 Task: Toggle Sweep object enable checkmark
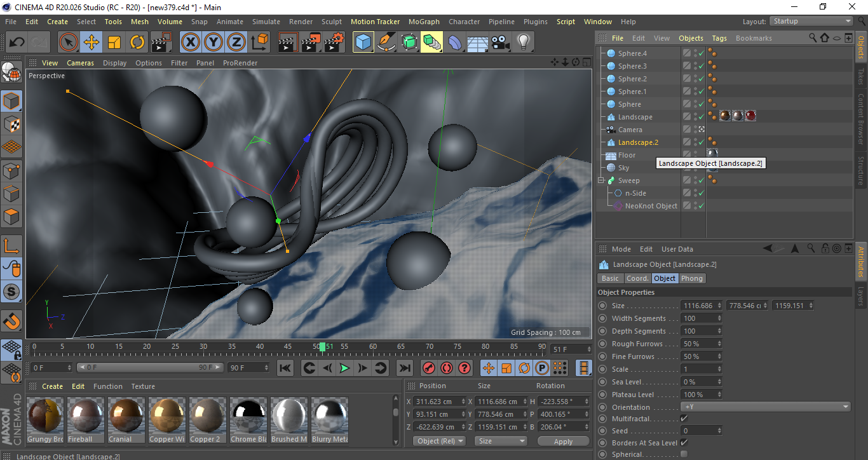[701, 180]
